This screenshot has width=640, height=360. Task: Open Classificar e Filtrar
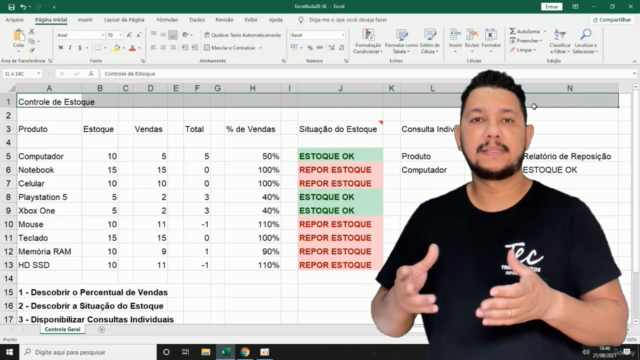(x=560, y=41)
